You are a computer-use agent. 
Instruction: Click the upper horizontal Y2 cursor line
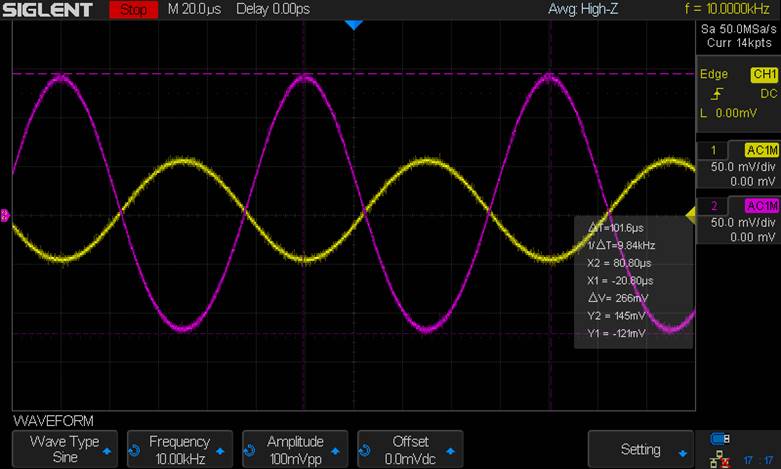click(x=354, y=74)
